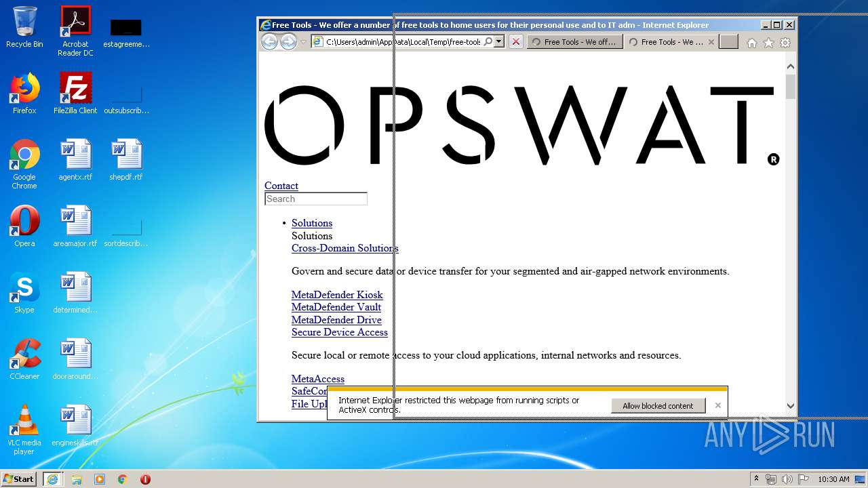Select the dooraround... rtf file icon
This screenshot has width=868, height=488.
tap(75, 359)
